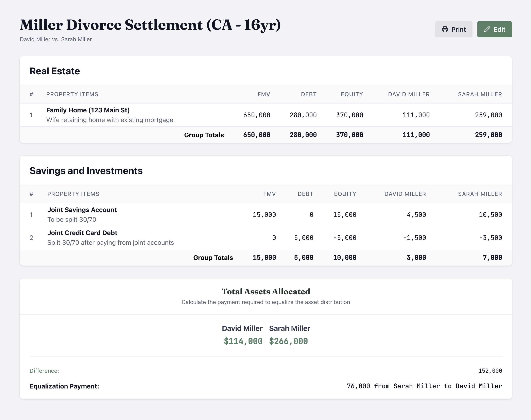This screenshot has height=420, width=531.
Task: Click the Equalization Payment amount text
Action: tap(424, 386)
